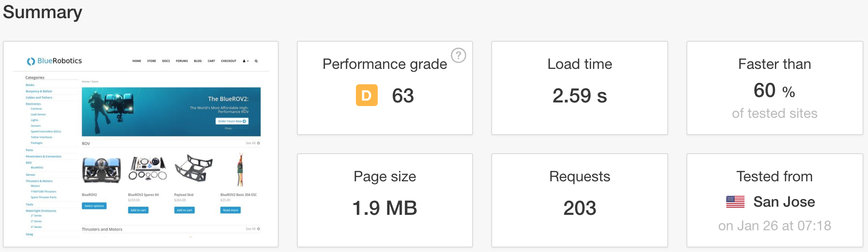Click Select options under BlueROV2
The image size is (868, 252).
coord(94,206)
